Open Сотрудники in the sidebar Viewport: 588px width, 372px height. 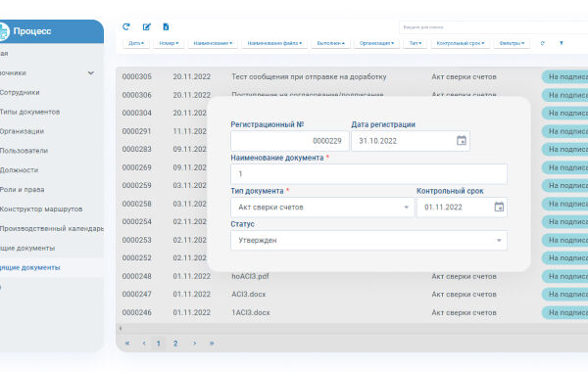click(x=20, y=92)
